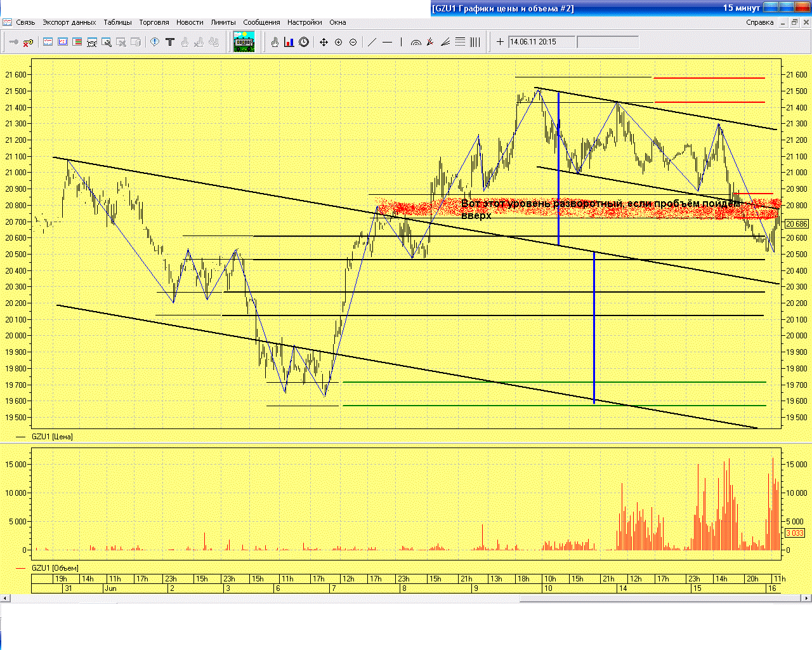Choose the Fibonacci fan tool
Viewport: 812px width, 650px height.
tap(445, 43)
